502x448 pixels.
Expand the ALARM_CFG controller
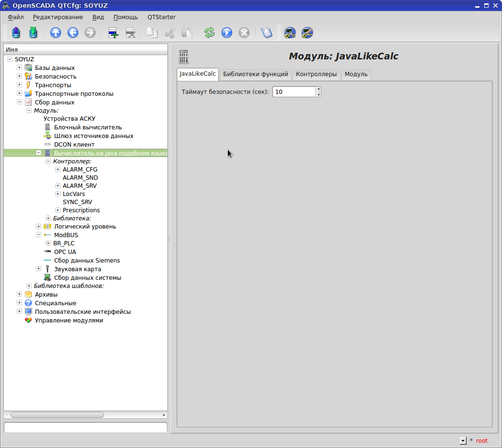pos(58,169)
